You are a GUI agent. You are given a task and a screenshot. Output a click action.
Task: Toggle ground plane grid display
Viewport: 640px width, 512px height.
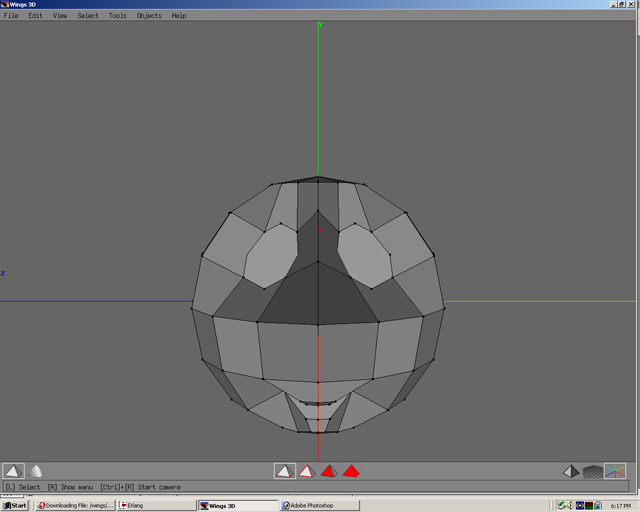pos(593,471)
